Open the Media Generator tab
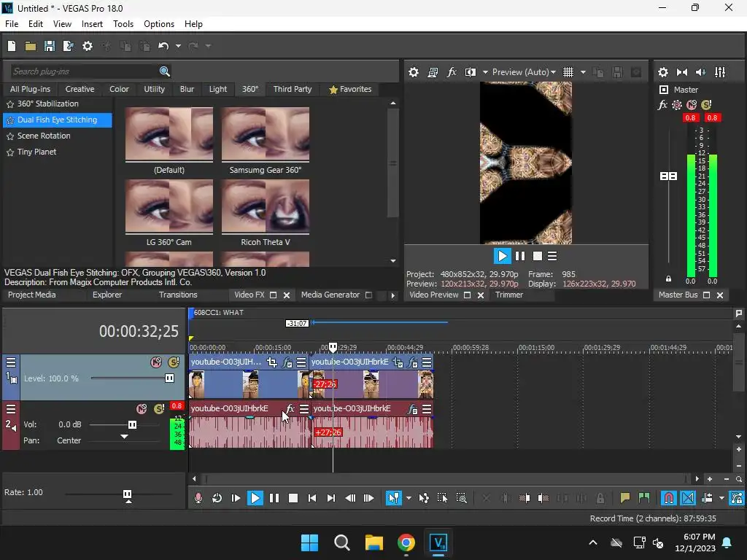Screen dimensions: 747x560 (x=330, y=295)
